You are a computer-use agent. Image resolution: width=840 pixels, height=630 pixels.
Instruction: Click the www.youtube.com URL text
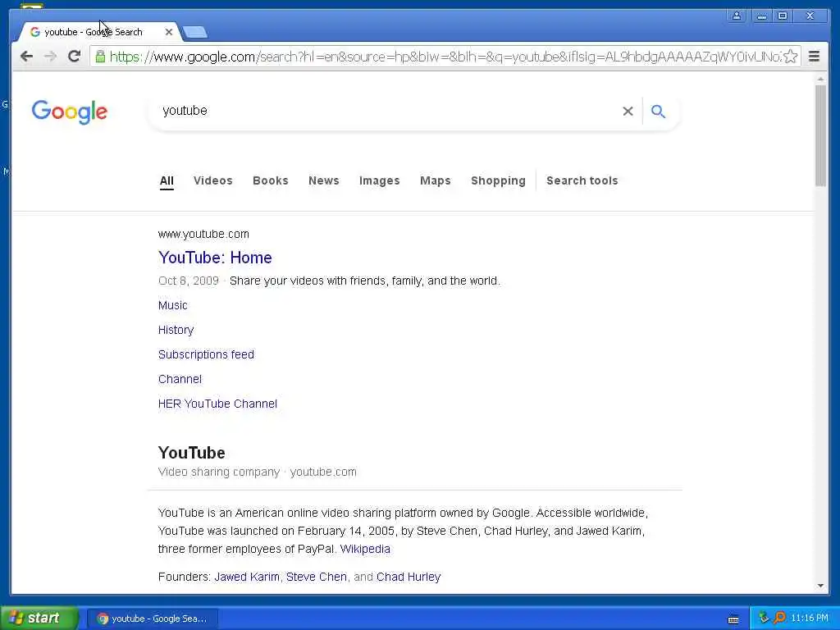(203, 234)
